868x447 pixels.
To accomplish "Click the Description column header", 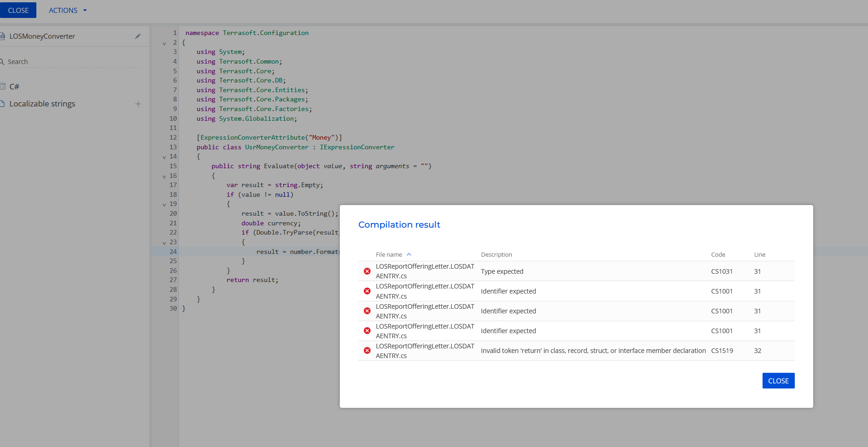I will (x=496, y=254).
